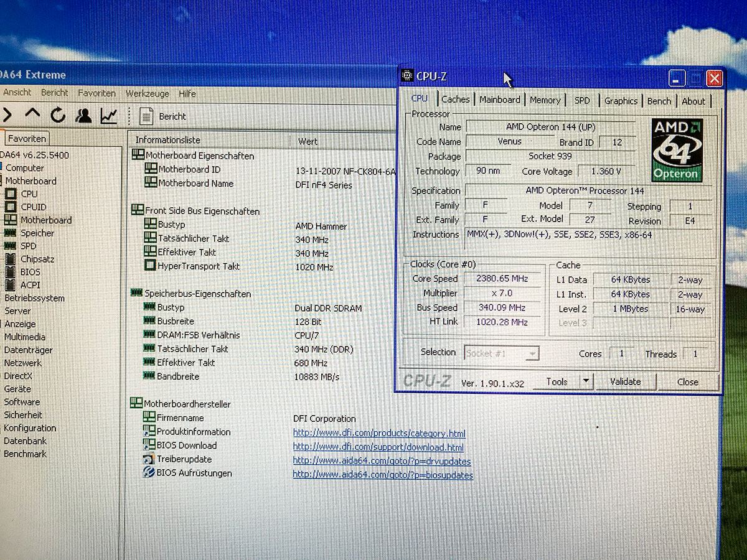Open the dfi.com products category link
747x560 pixels.
click(379, 433)
